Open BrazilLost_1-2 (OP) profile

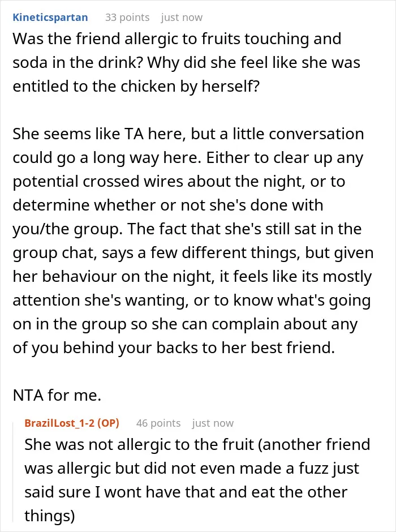click(72, 423)
